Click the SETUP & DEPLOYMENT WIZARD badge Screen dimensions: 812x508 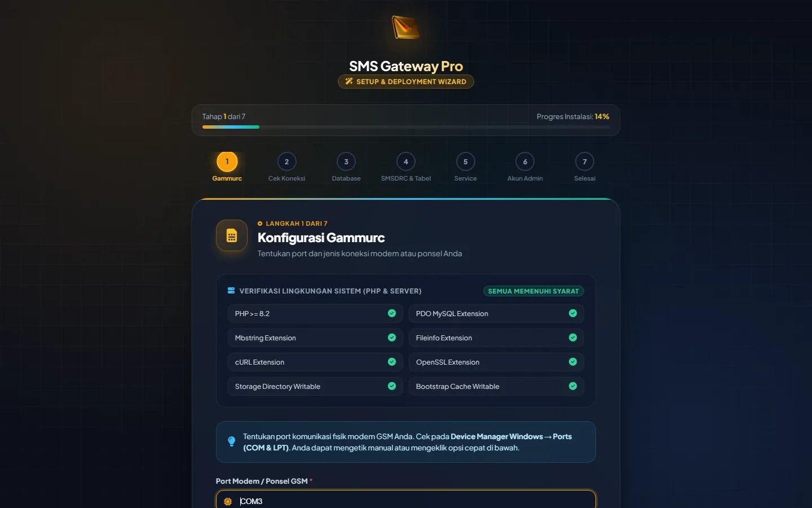(x=406, y=82)
